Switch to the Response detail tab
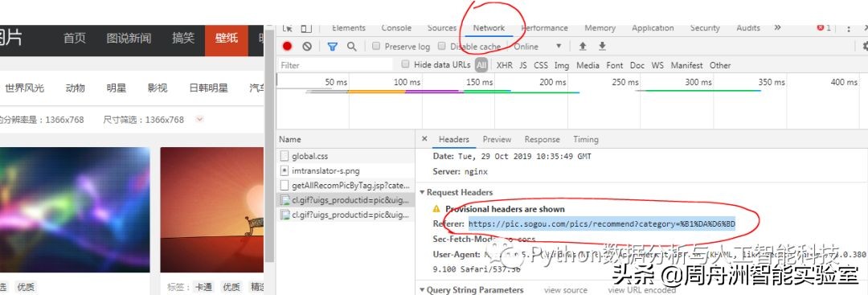The image size is (868, 295). coord(542,140)
